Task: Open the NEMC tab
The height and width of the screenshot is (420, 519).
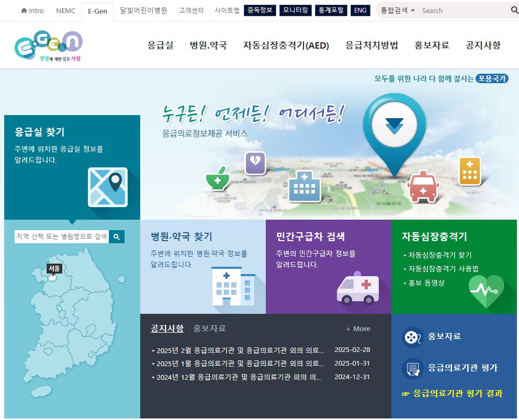Action: (65, 11)
